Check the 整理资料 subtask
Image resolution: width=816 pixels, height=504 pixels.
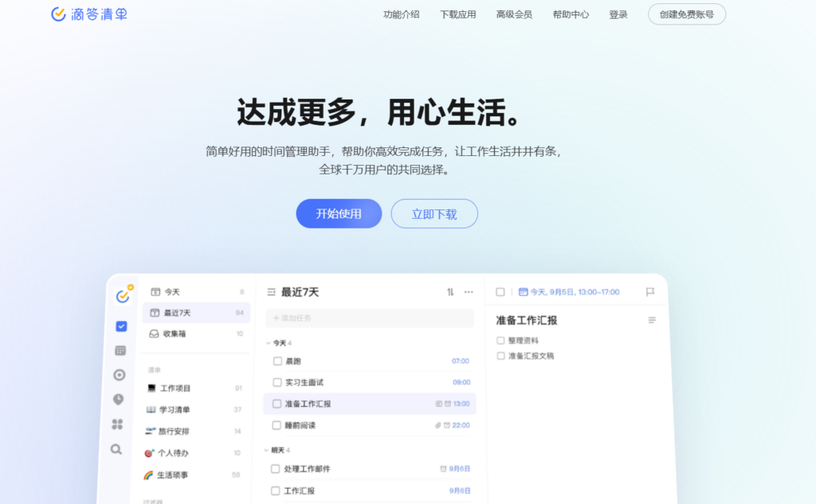[501, 339]
